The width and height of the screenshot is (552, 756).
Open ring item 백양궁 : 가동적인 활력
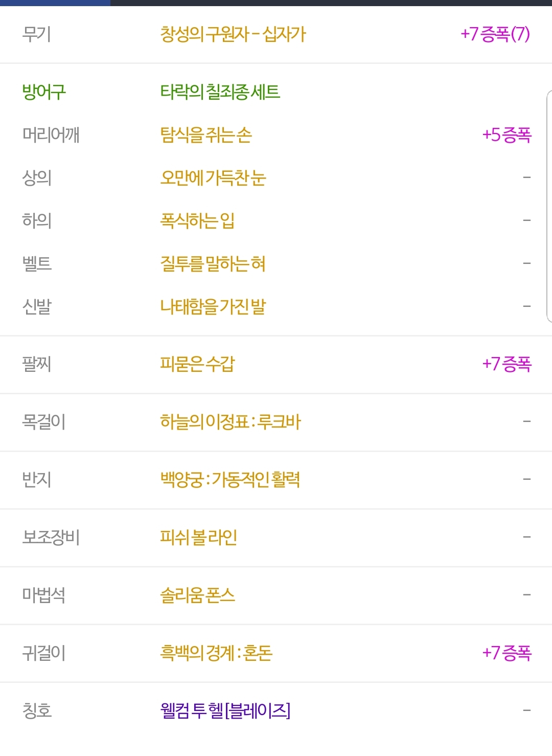[230, 480]
